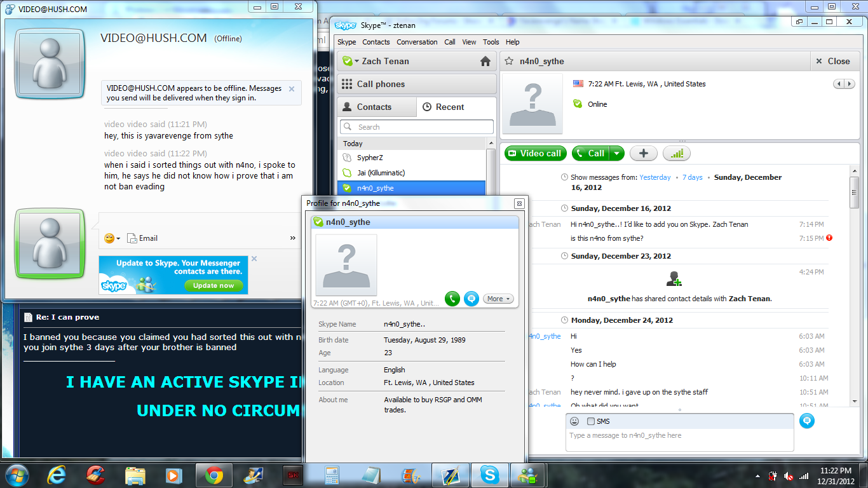Image resolution: width=868 pixels, height=488 pixels.
Task: Click the Windows Start button
Action: click(17, 475)
